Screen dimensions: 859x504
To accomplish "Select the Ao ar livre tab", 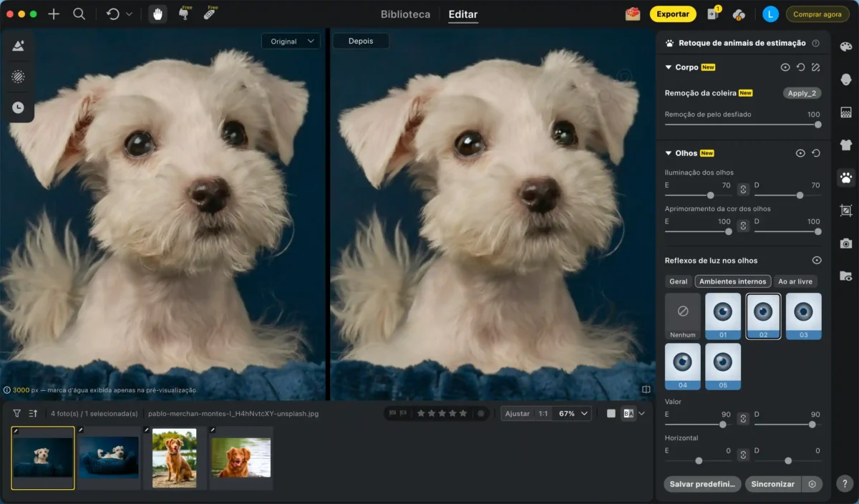I will [795, 281].
